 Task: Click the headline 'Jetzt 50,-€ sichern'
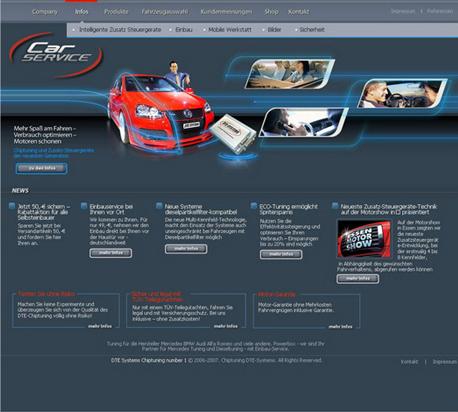pyautogui.click(x=43, y=212)
